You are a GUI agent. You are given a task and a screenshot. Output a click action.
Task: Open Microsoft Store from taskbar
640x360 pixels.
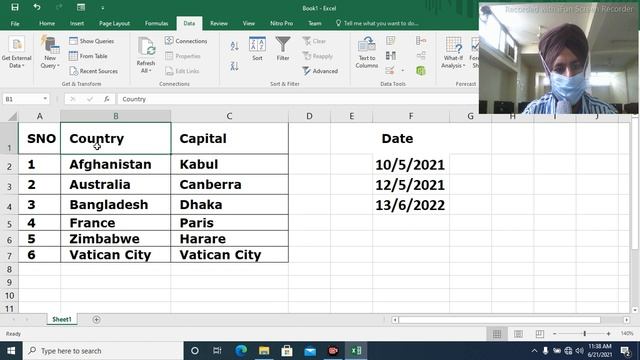click(287, 351)
